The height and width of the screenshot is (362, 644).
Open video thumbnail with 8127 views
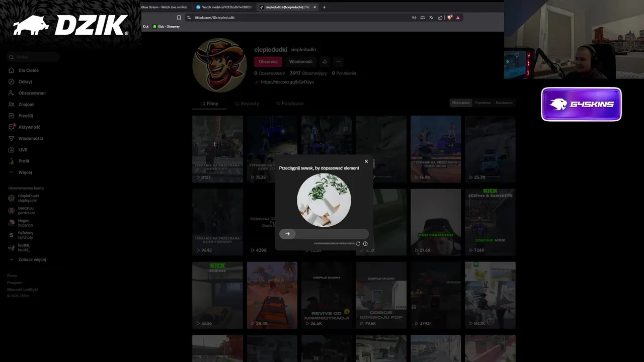click(217, 149)
